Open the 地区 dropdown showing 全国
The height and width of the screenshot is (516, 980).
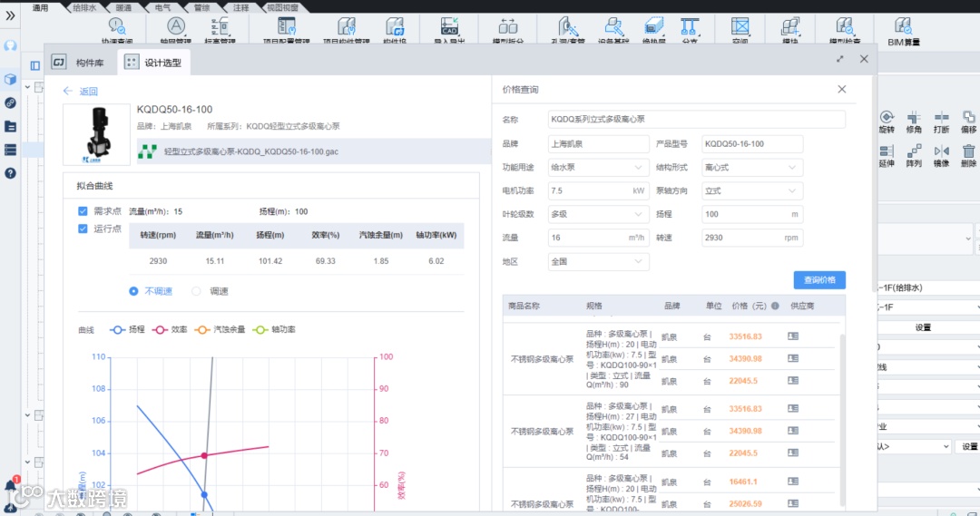click(x=598, y=262)
